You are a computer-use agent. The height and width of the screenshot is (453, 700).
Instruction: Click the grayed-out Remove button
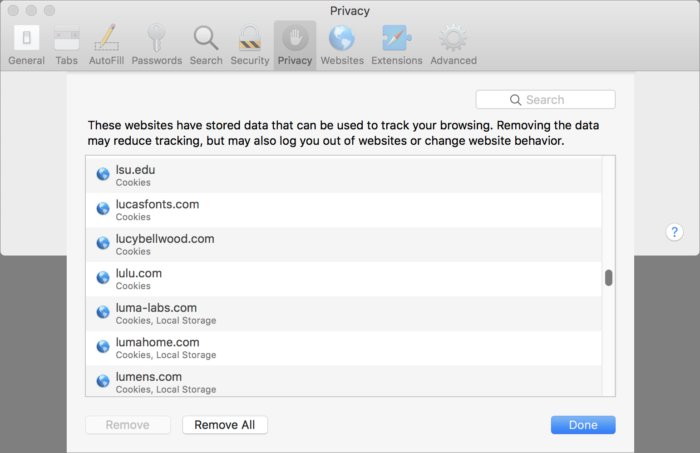click(x=128, y=425)
